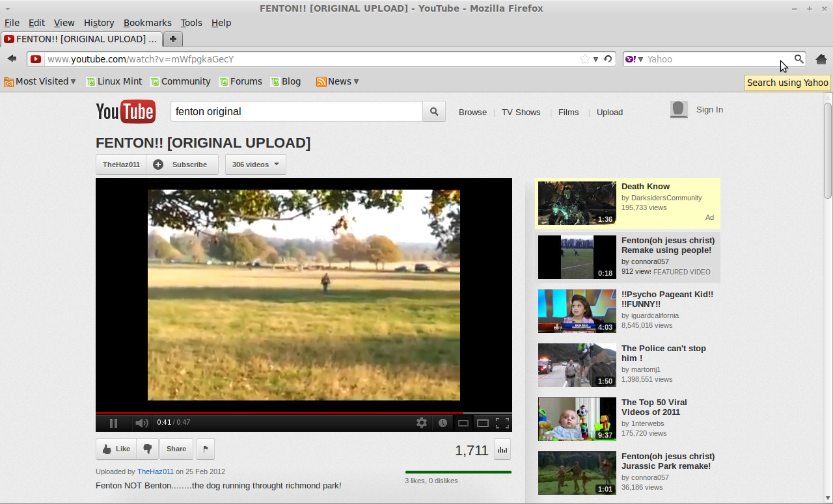833x504 pixels.
Task: Open the Blog bookmark
Action: point(286,81)
